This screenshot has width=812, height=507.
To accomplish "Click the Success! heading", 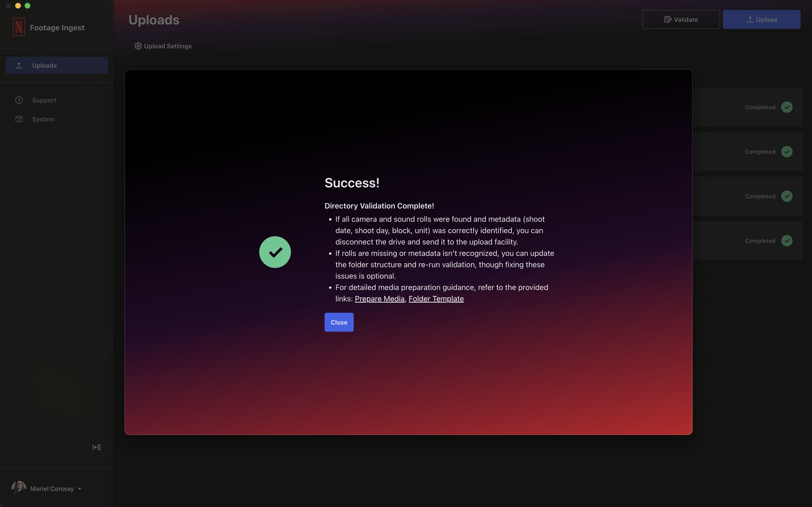I will click(352, 183).
